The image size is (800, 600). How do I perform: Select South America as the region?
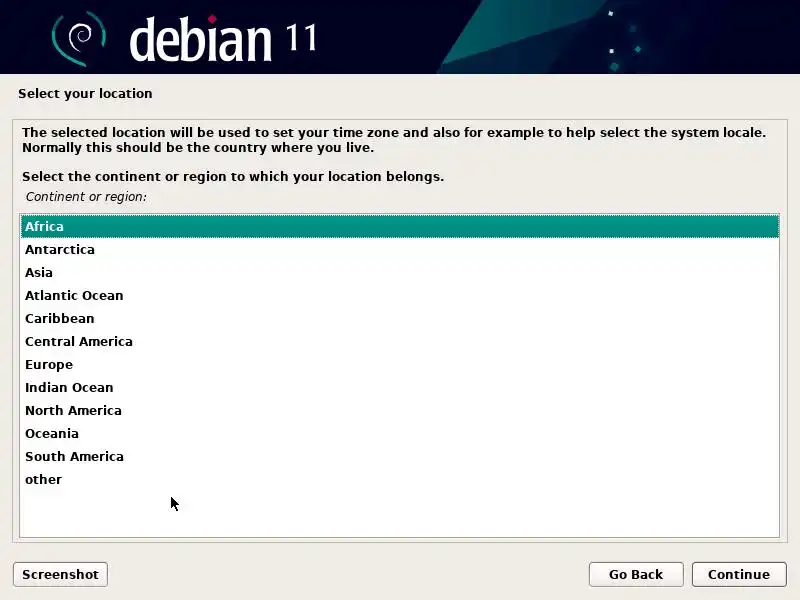tap(400, 456)
